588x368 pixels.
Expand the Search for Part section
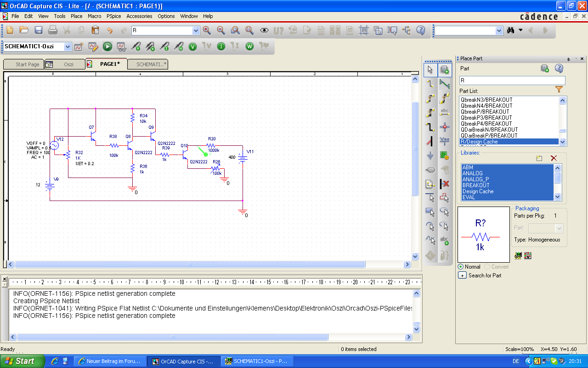(x=462, y=276)
